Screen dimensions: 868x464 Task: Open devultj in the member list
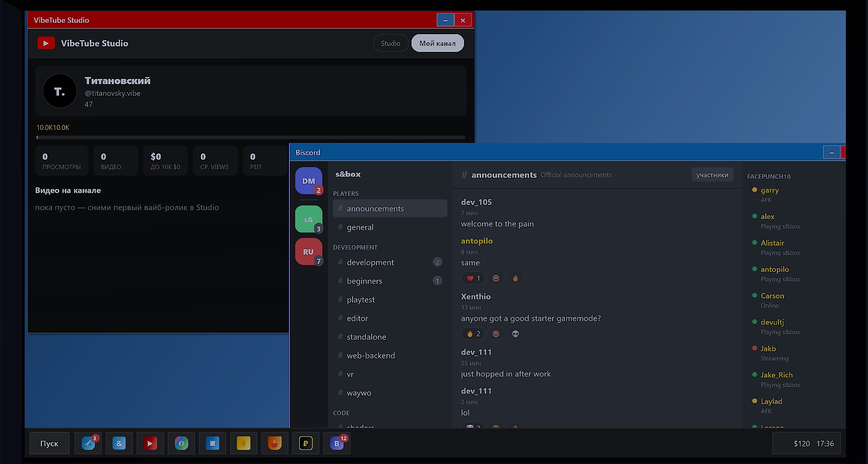pyautogui.click(x=772, y=322)
